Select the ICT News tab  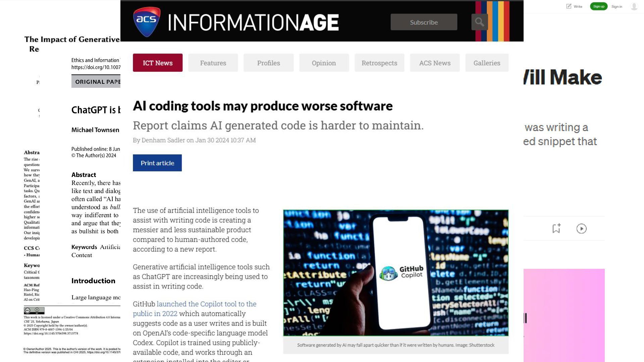[x=158, y=63]
